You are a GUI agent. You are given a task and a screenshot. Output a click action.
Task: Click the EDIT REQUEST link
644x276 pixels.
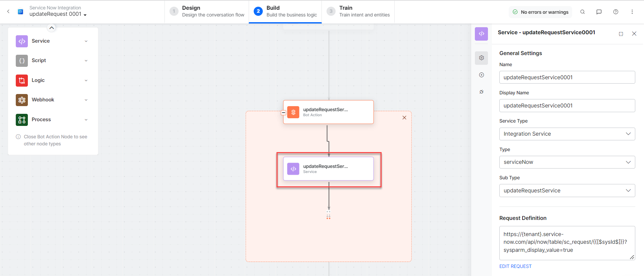tap(515, 266)
